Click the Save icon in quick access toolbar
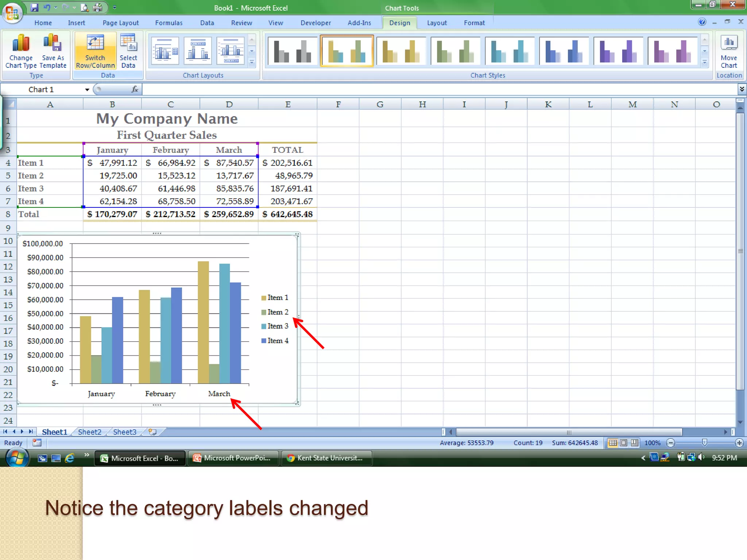Image resolution: width=747 pixels, height=560 pixels. pos(34,7)
